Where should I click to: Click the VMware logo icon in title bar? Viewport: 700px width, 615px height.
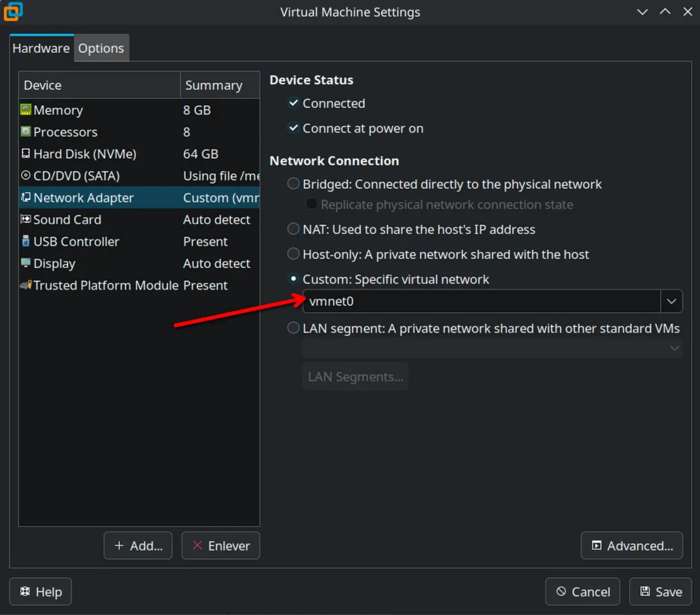pos(13,11)
